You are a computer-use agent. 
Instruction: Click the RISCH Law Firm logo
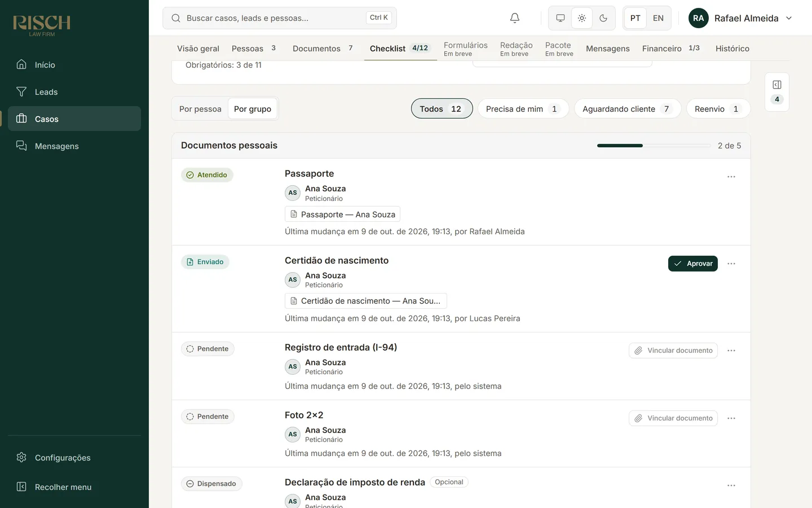pos(42,25)
